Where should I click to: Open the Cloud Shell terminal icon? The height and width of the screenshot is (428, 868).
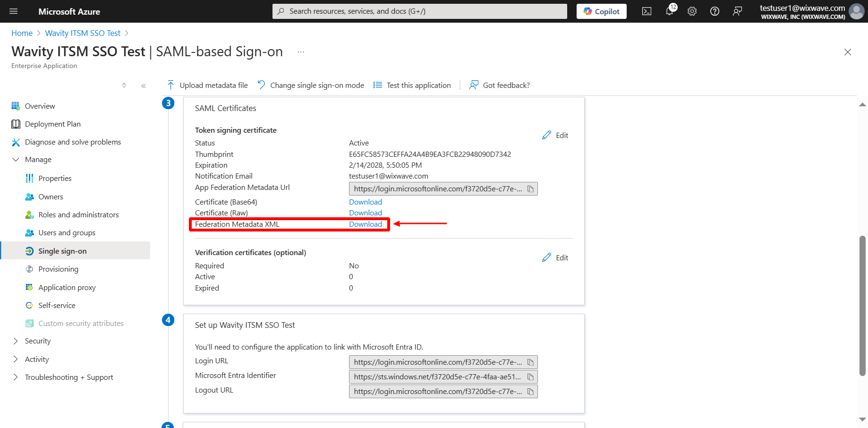coord(647,11)
